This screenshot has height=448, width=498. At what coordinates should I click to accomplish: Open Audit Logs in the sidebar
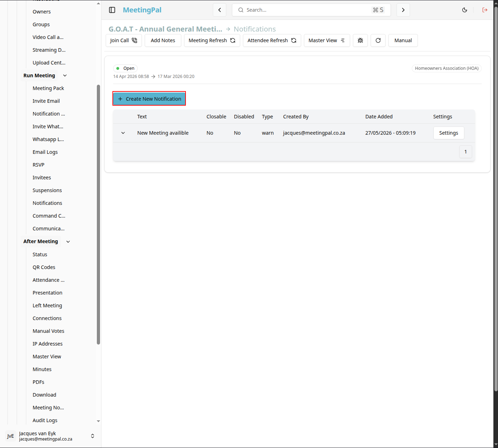click(x=45, y=420)
